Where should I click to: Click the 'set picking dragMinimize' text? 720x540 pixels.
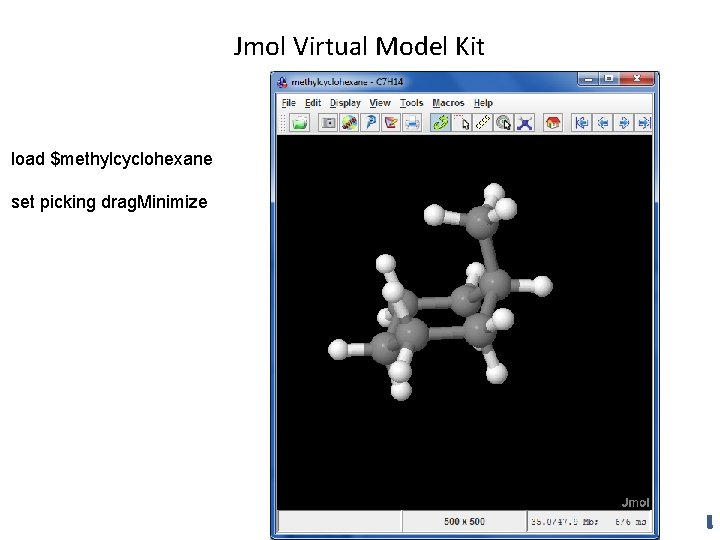point(109,202)
